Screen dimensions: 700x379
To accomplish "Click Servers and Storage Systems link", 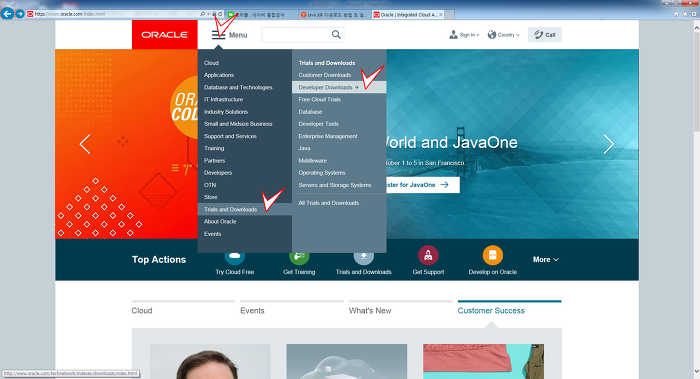I will [335, 185].
